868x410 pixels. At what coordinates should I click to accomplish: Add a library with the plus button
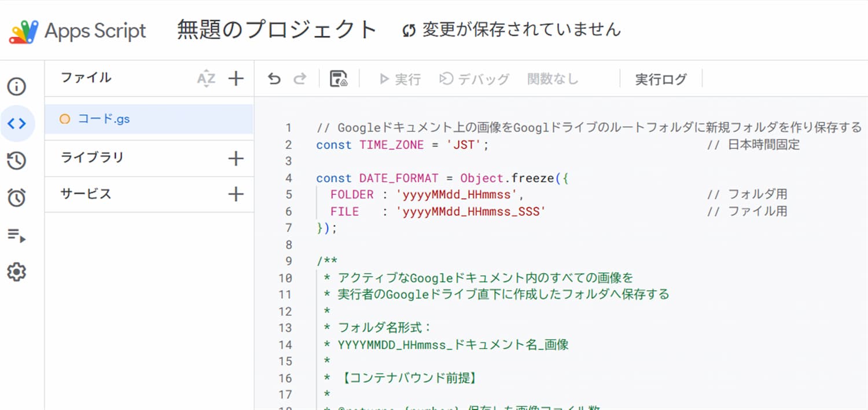pos(236,158)
